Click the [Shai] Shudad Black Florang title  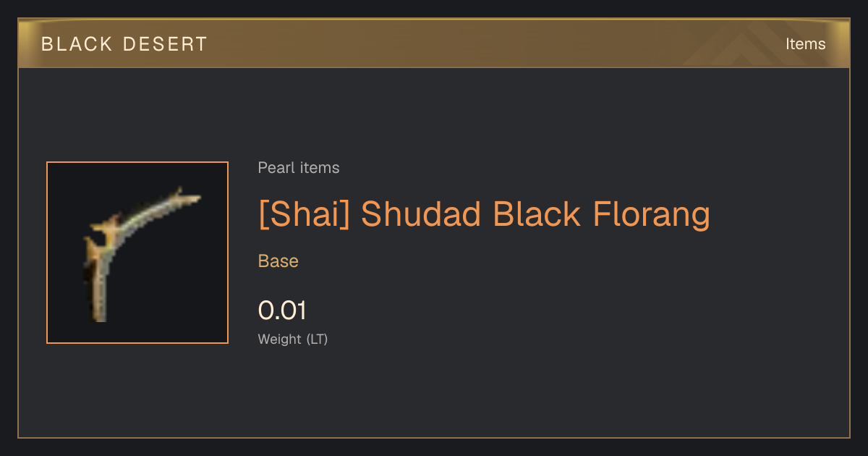[x=484, y=214]
